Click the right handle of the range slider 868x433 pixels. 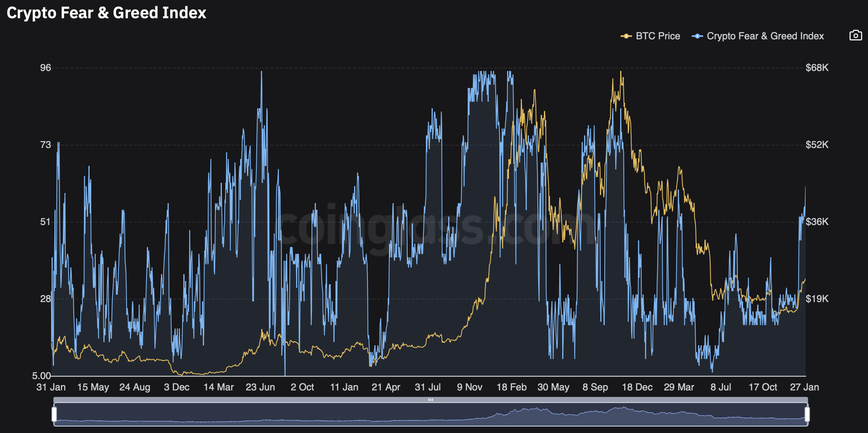(807, 414)
